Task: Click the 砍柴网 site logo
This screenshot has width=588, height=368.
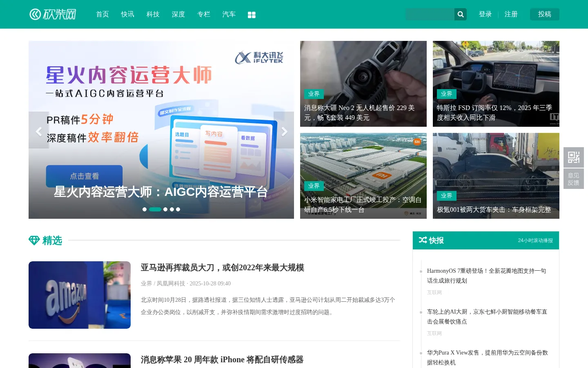Action: (x=53, y=14)
